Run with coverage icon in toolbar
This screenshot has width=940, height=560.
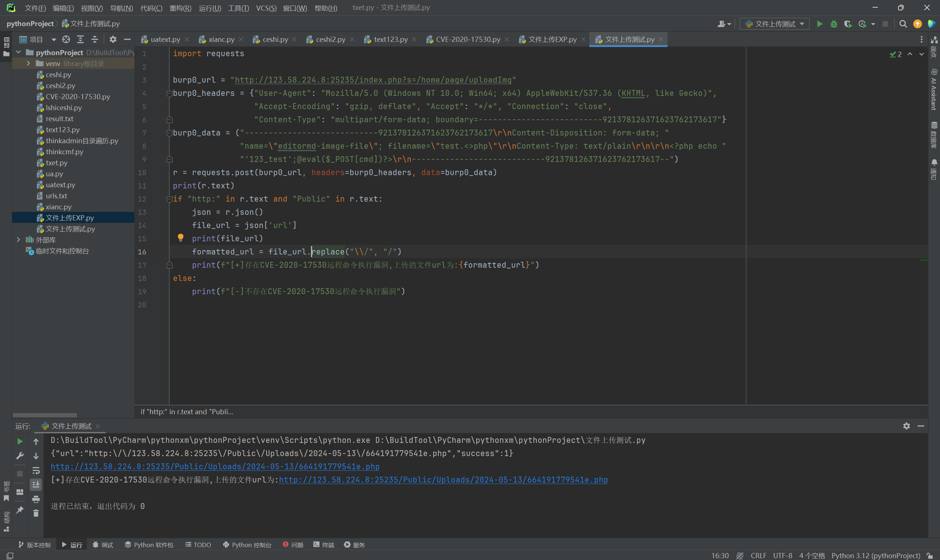(847, 24)
